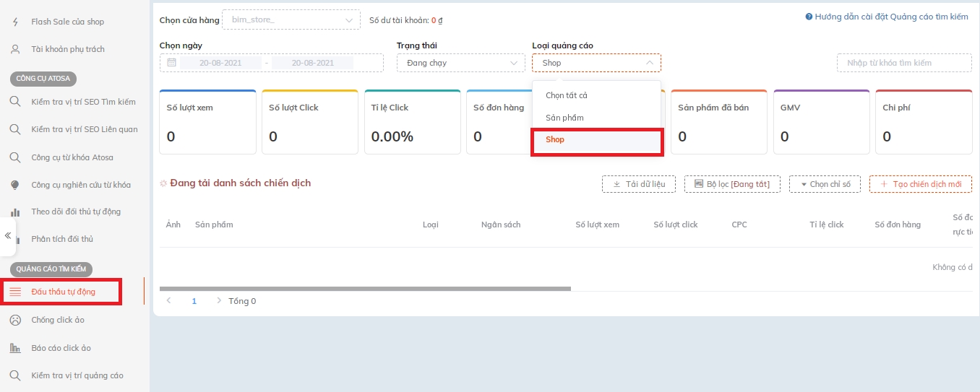980x392 pixels.
Task: Click the Tải dữ liệu download button
Action: [638, 184]
